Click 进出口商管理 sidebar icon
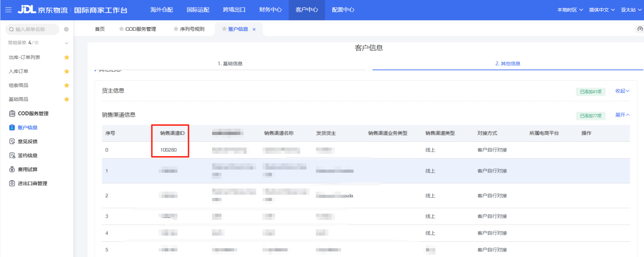The height and width of the screenshot is (257, 644). (12, 184)
